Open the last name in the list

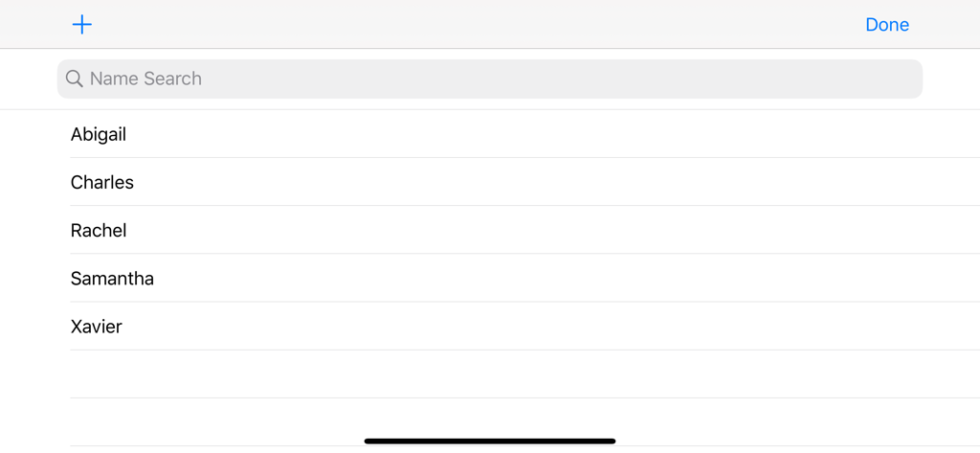coord(97,327)
